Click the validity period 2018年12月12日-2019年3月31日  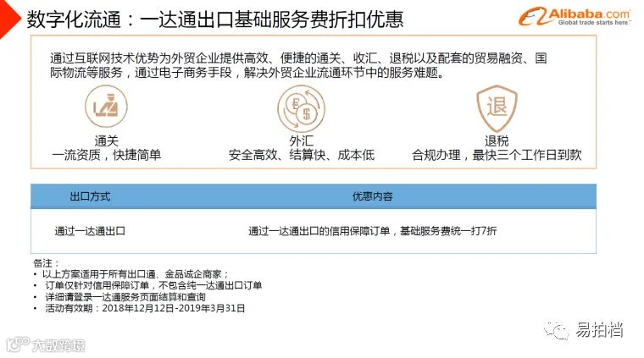click(174, 308)
